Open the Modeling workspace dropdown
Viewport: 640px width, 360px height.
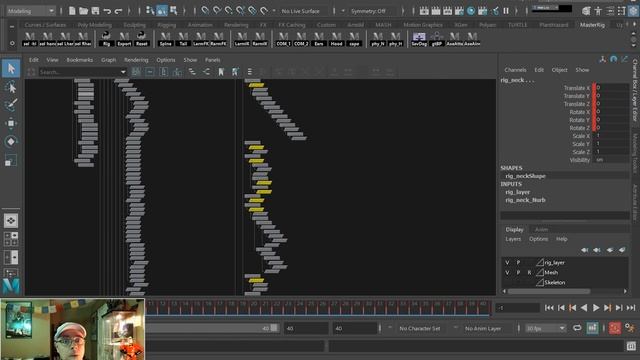coord(31,11)
